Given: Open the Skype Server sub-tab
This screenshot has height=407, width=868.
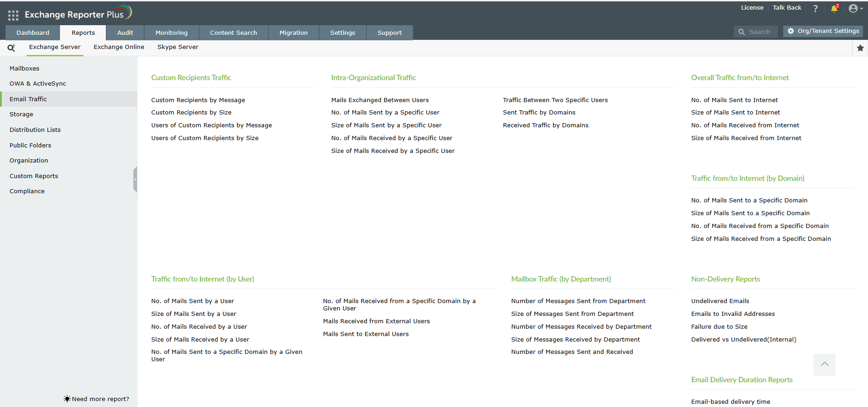Looking at the screenshot, I should point(178,47).
